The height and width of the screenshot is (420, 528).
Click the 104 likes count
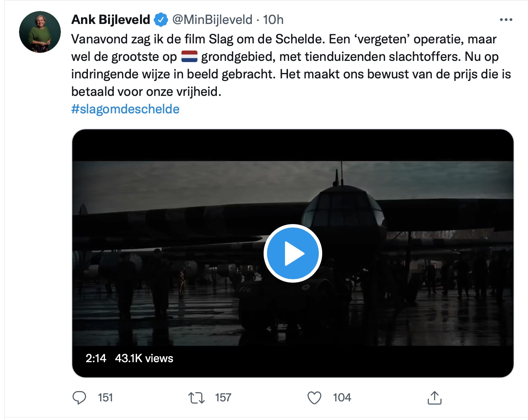coord(342,398)
